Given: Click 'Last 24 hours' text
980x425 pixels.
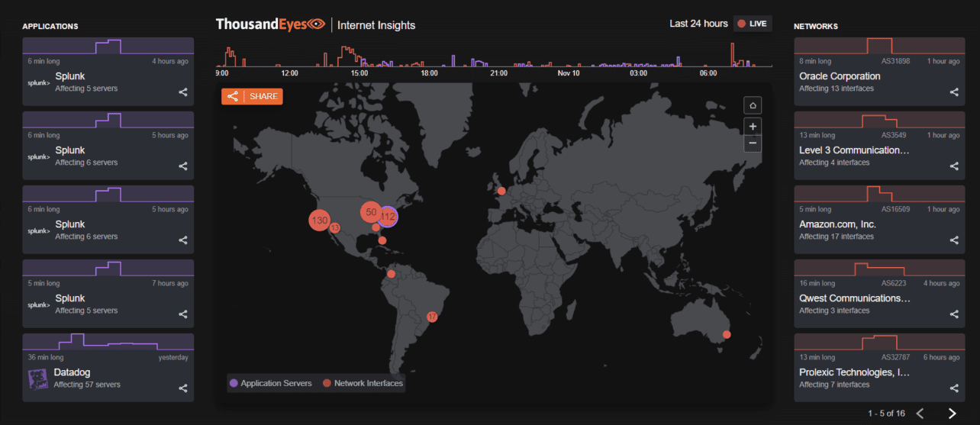Looking at the screenshot, I should (x=698, y=24).
